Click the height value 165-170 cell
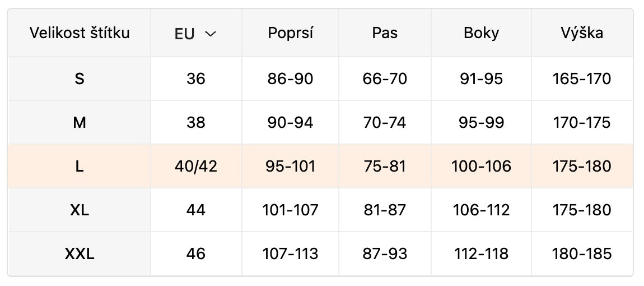This screenshot has width=644, height=286. [582, 79]
